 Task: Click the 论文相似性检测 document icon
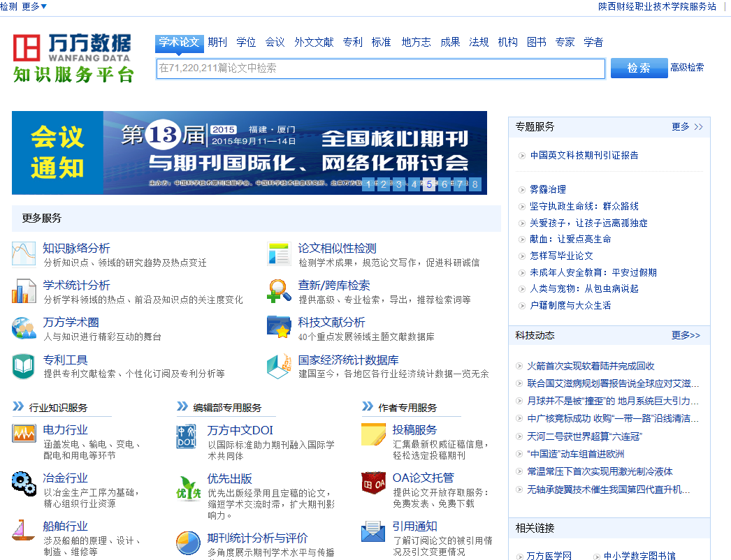(280, 254)
